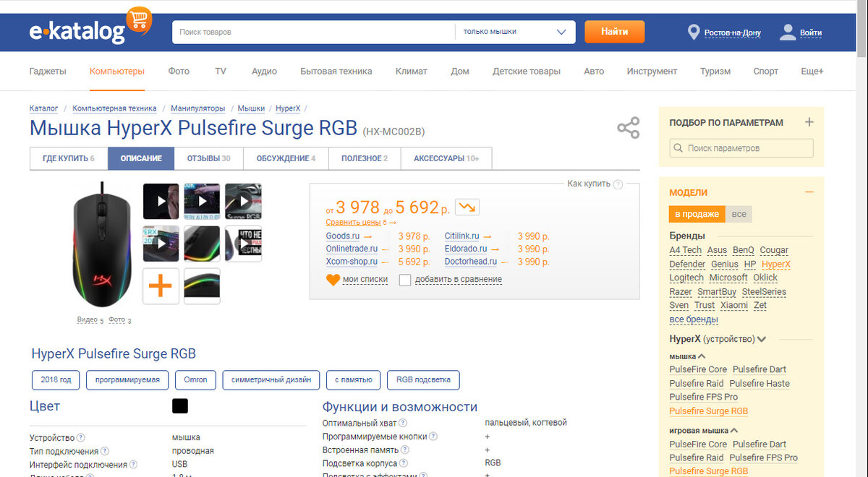Click the RGB подсветка tag
This screenshot has height=477, width=868.
[423, 379]
